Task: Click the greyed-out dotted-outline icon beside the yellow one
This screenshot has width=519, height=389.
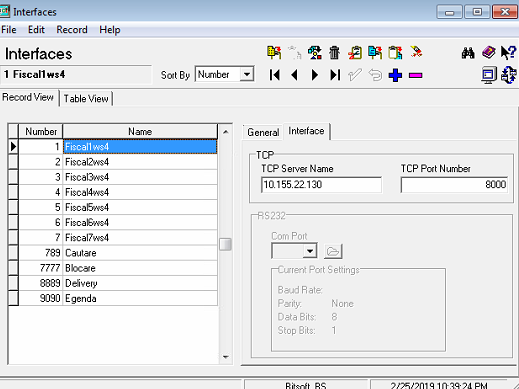Action: [x=294, y=53]
